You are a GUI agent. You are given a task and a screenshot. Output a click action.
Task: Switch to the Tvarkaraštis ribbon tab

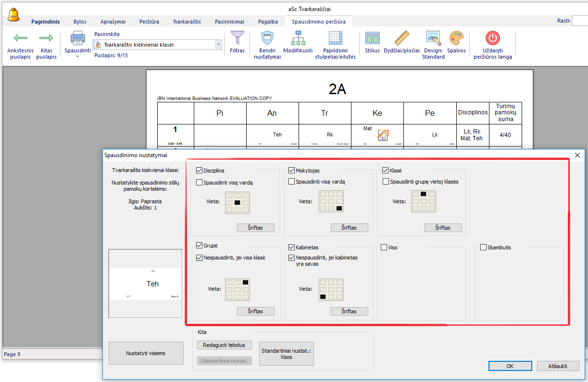187,22
